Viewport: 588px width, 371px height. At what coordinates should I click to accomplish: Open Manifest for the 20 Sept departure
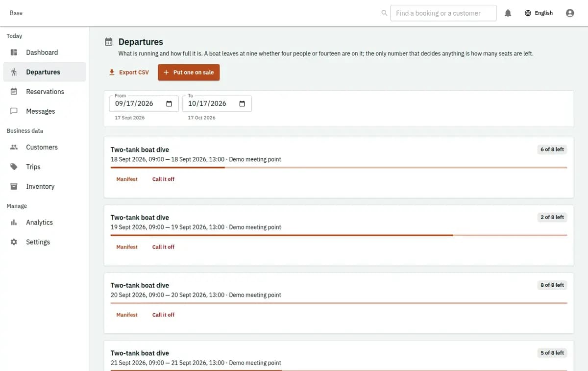[127, 315]
